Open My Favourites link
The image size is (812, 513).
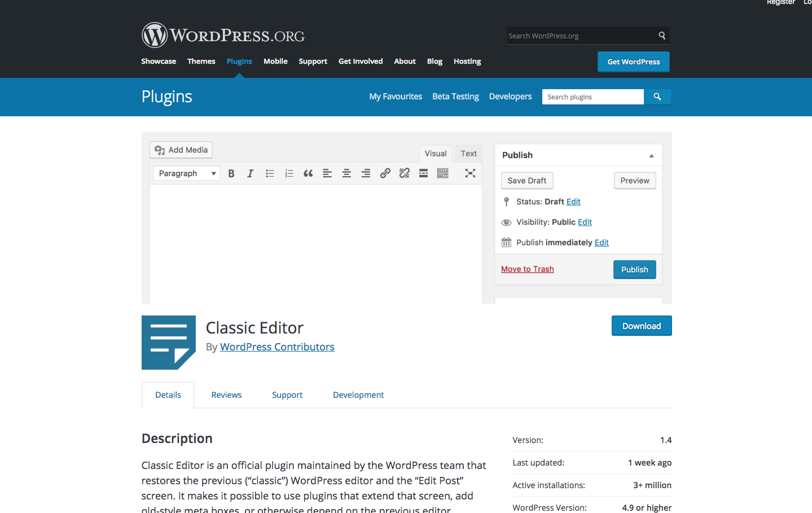pyautogui.click(x=396, y=97)
